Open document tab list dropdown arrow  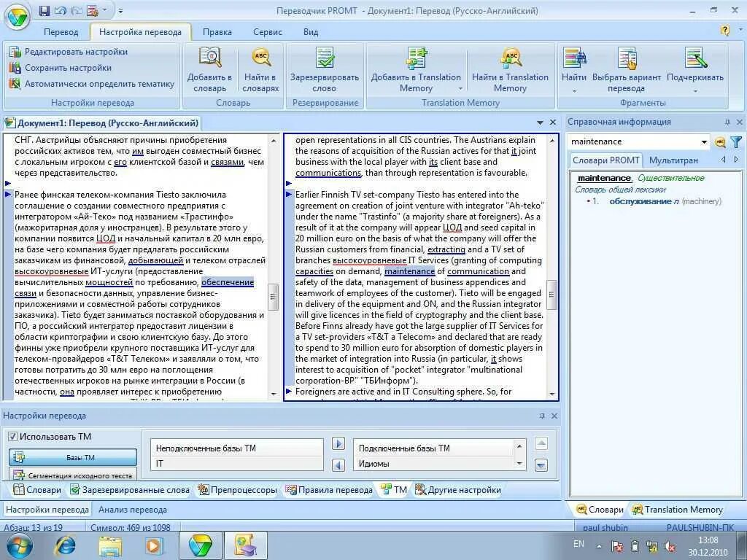click(540, 122)
